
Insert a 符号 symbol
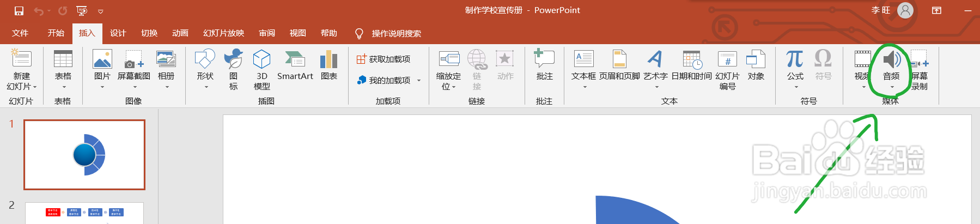[x=823, y=65]
